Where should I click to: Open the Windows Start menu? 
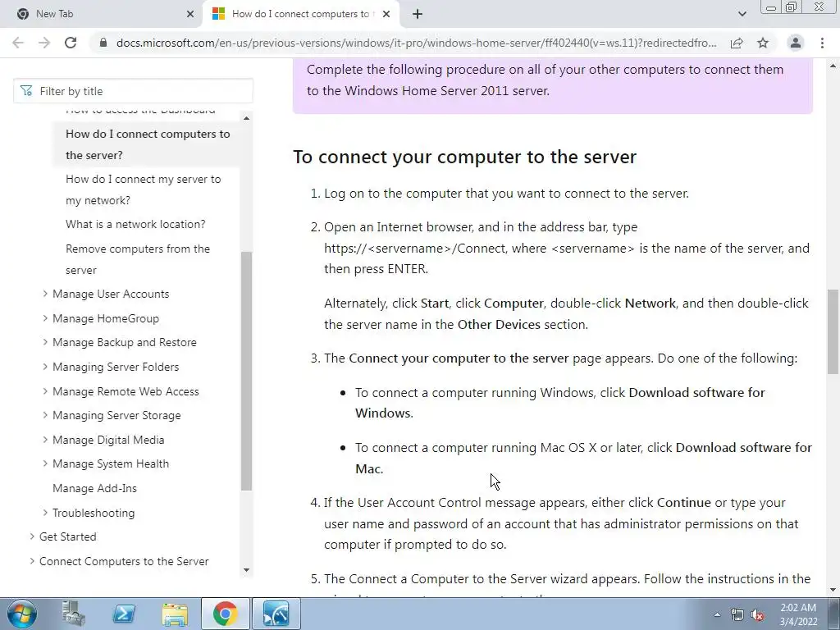[22, 614]
